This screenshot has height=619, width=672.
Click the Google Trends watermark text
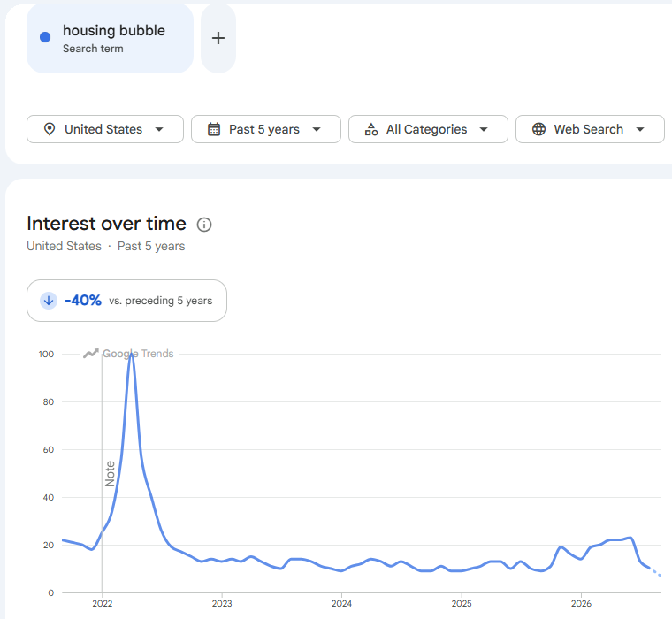[138, 354]
